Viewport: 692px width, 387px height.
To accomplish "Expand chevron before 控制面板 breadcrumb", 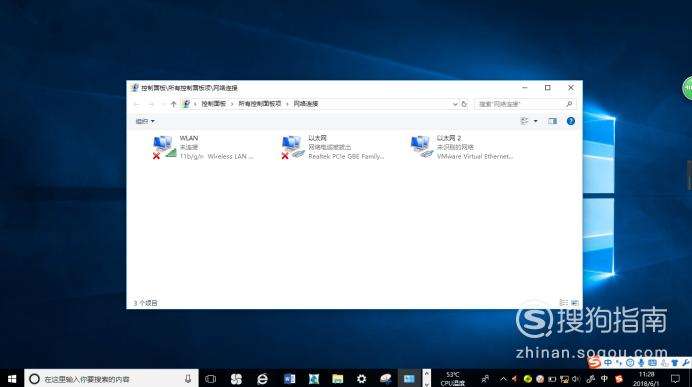I will (196, 104).
